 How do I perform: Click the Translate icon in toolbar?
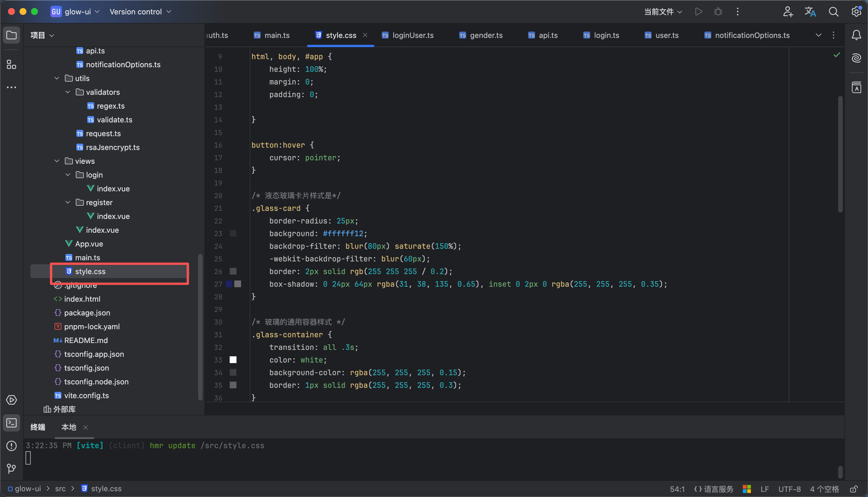point(810,12)
